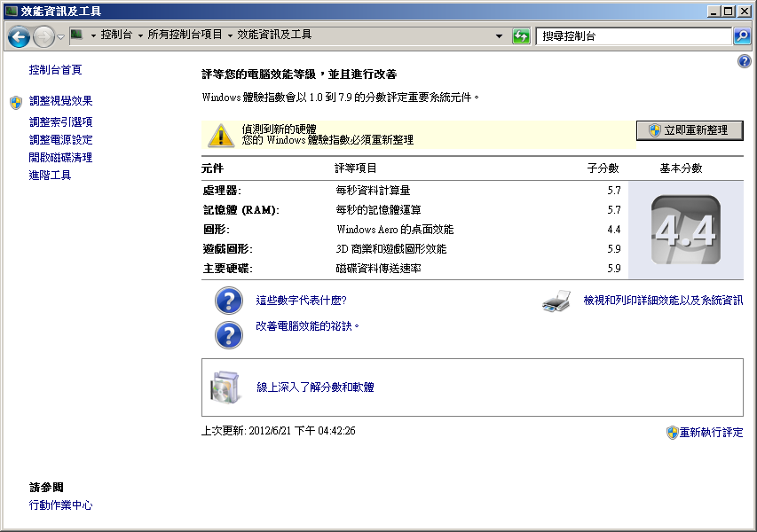Select 效能資訊及工具 breadcrumb segment
The image size is (757, 532).
(x=274, y=35)
